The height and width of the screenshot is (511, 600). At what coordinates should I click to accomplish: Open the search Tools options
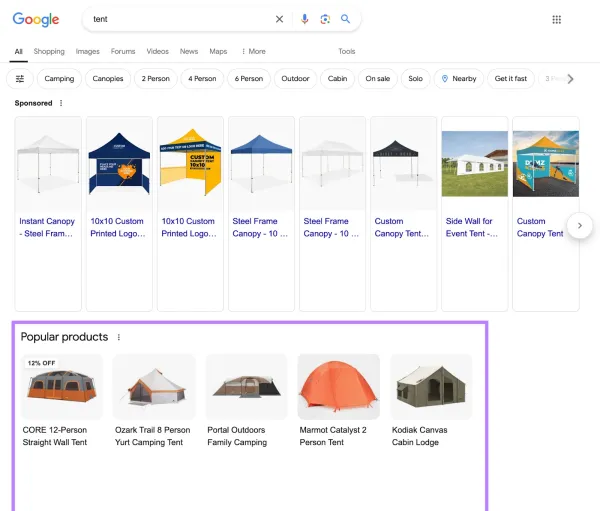[x=347, y=51]
